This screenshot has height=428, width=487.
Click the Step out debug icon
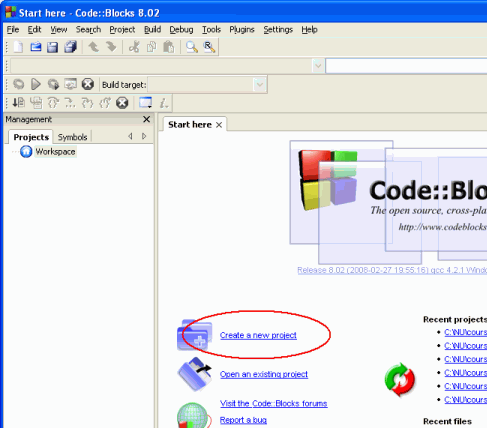(105, 103)
